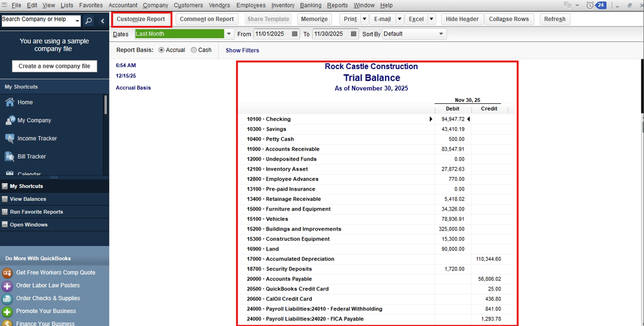Click Get Free Workers Comp Quote icon
Screen dimensions: 644x326
[x=7, y=272]
